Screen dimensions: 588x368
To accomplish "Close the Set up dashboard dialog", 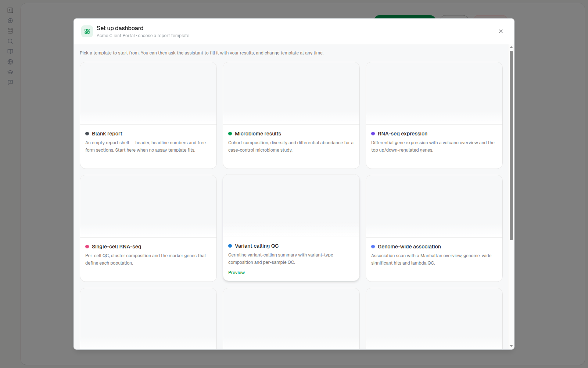I will click(x=501, y=31).
